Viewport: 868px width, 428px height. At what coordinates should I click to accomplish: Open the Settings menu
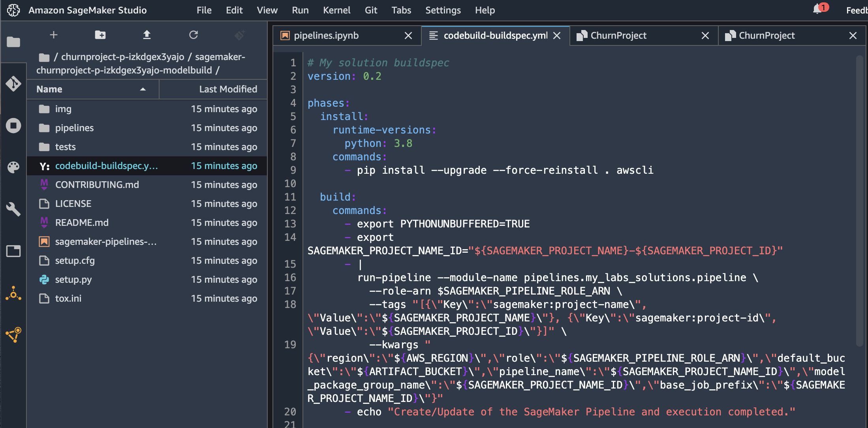(443, 10)
